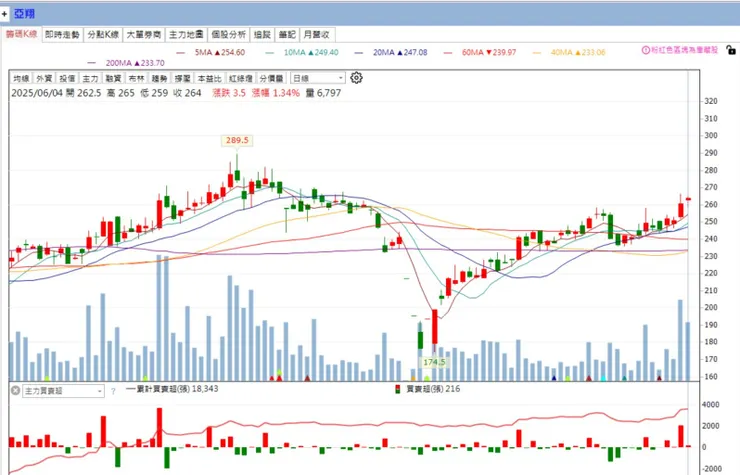This screenshot has width=740, height=475.
Task: Open the 主力買賣超 indicator dropdown
Action: pyautogui.click(x=63, y=391)
